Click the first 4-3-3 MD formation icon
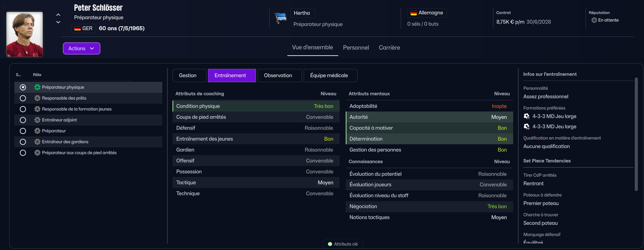The height and width of the screenshot is (250, 644). coord(526,116)
